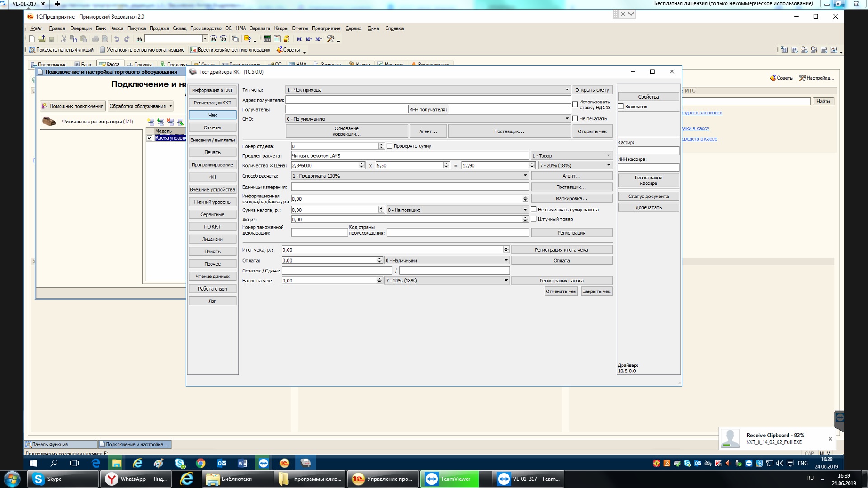Click the 'Предмет расчета' input field

409,155
